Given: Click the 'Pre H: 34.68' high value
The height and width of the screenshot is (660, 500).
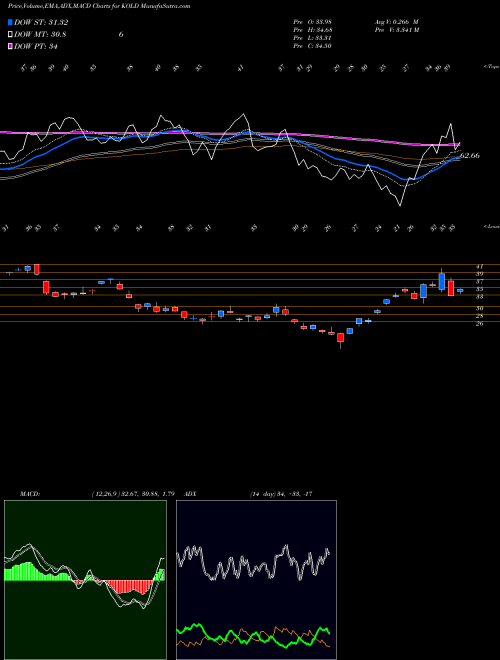Looking at the screenshot, I should (x=313, y=30).
